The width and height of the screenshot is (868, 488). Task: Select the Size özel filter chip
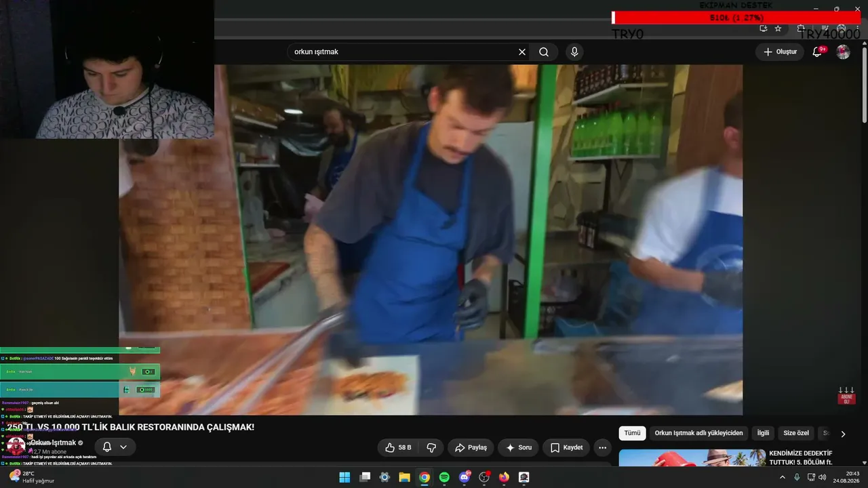[x=796, y=433]
